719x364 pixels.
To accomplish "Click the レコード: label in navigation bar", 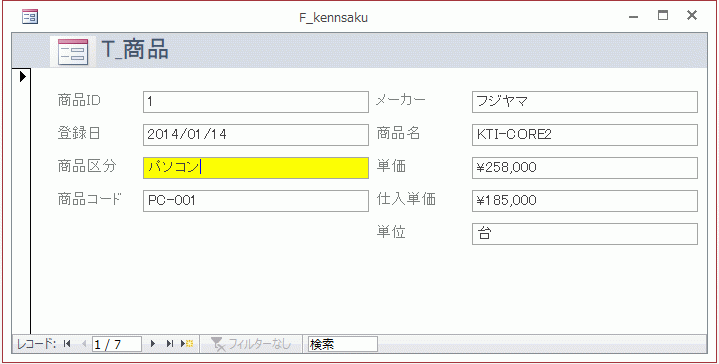I will 37,344.
